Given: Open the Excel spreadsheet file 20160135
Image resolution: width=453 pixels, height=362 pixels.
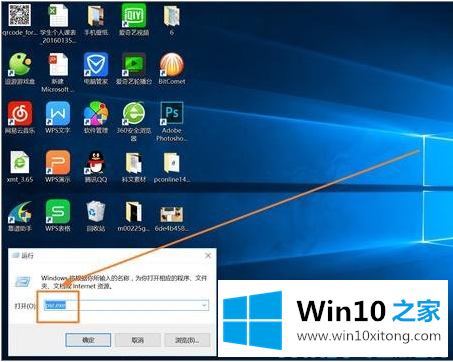Looking at the screenshot, I should tap(58, 23).
